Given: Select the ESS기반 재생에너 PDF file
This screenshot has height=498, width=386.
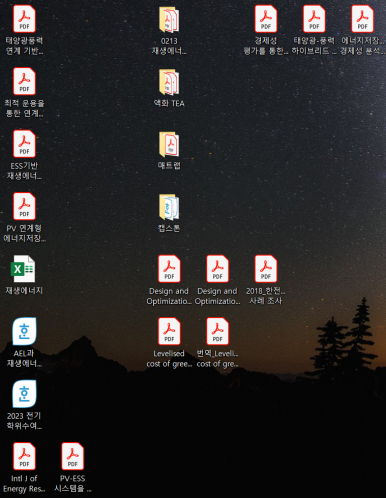Looking at the screenshot, I should click(x=24, y=144).
